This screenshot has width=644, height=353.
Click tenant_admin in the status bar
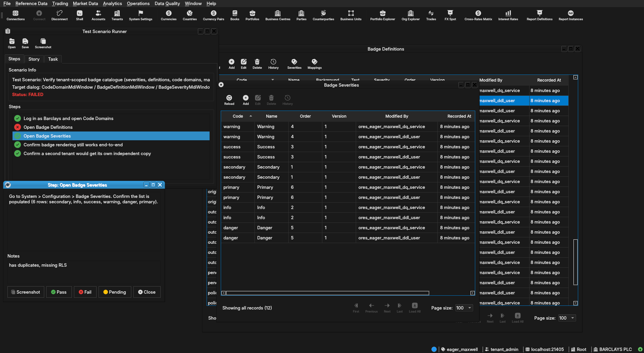click(502, 349)
